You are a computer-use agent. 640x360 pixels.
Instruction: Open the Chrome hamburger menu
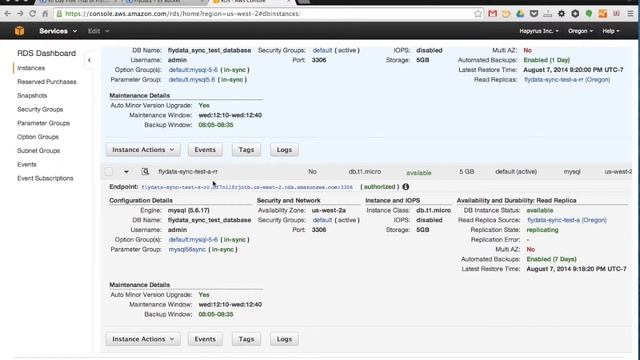click(x=630, y=14)
